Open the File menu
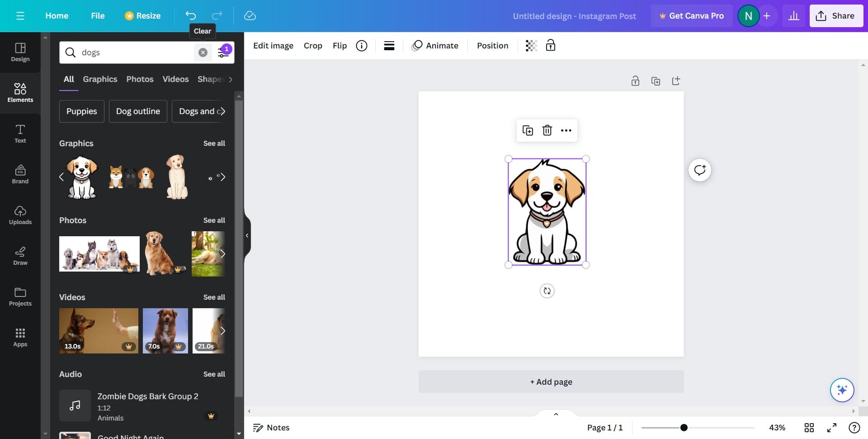The height and width of the screenshot is (439, 868). (98, 15)
